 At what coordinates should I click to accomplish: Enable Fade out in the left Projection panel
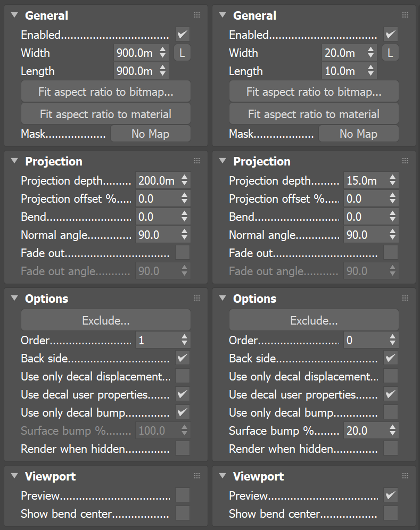[183, 252]
